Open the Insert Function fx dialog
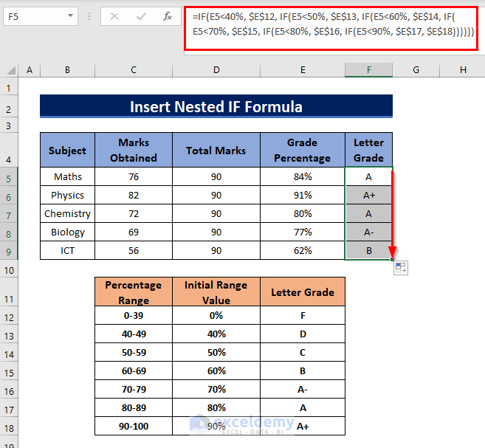 click(x=168, y=16)
